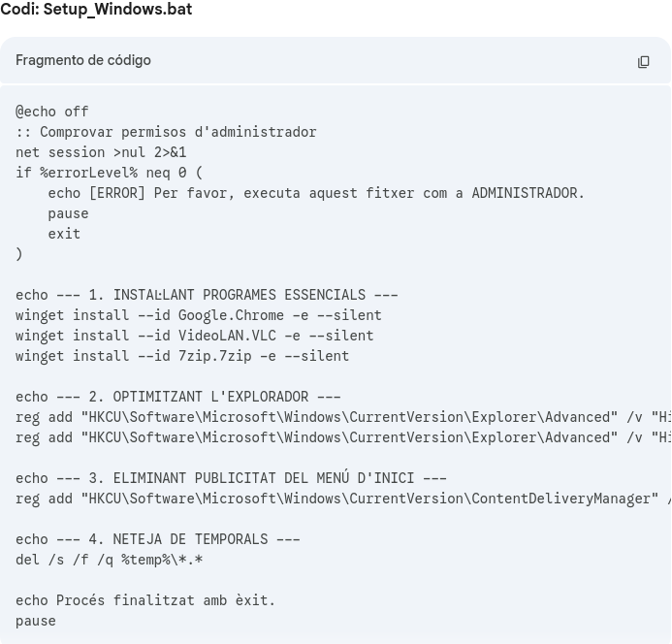Click the winget 7zip.7zip install line
Screen dimensions: 672x644
[182, 356]
